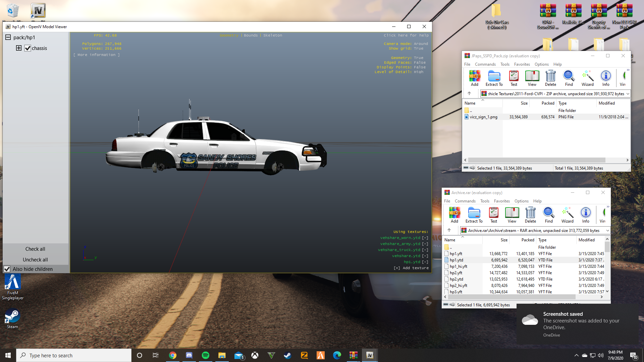Image resolution: width=644 pixels, height=362 pixels.
Task: Expand the chassis tree node
Action: tap(19, 48)
